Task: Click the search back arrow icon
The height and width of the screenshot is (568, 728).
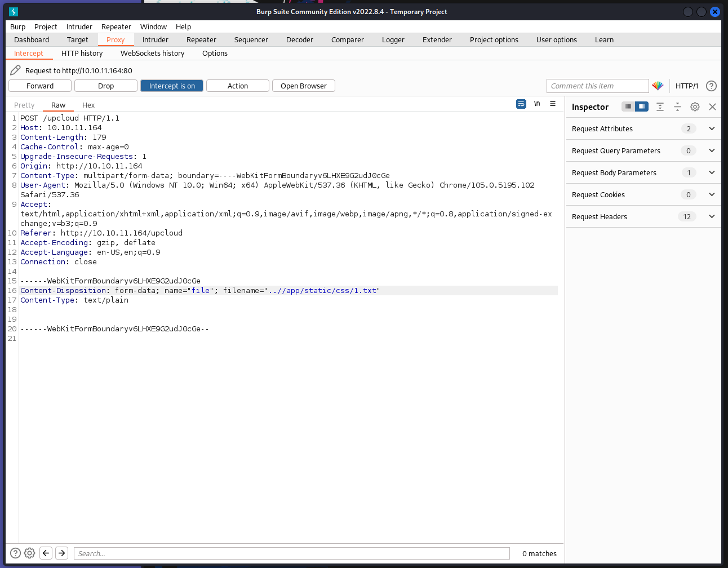Action: click(x=46, y=553)
